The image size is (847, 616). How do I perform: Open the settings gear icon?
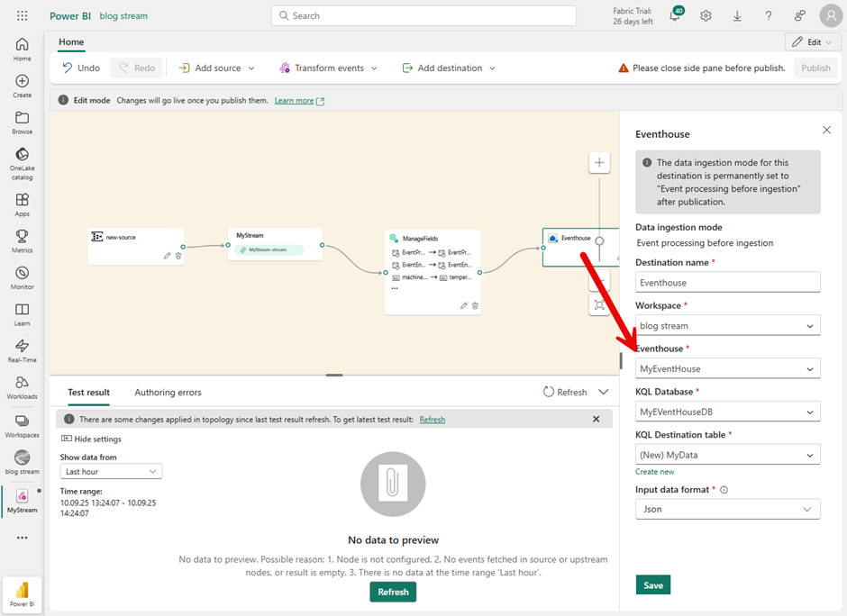pyautogui.click(x=706, y=16)
